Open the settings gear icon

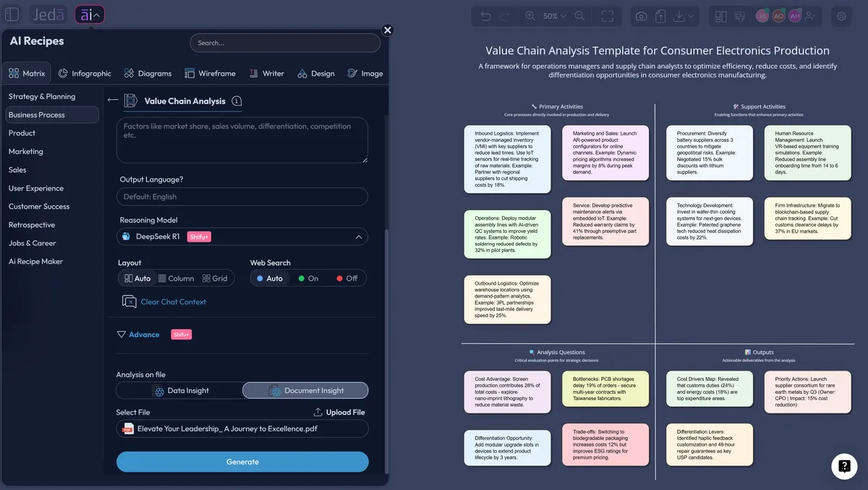[842, 15]
